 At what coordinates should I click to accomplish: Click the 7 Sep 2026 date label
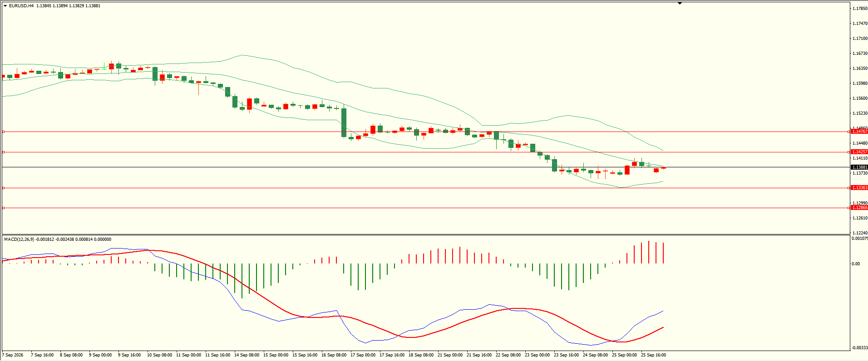click(13, 355)
